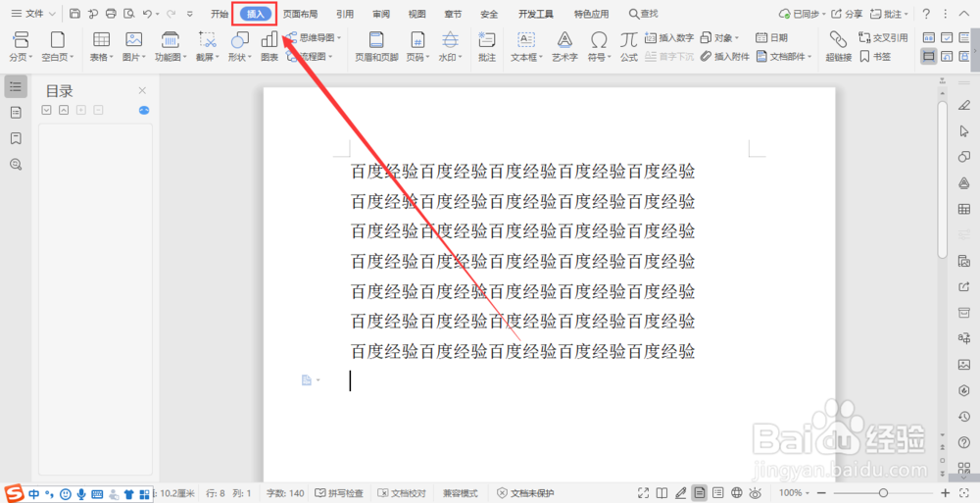Toggle Sogou Chinese/English input mode
The image size is (980, 503).
(33, 494)
